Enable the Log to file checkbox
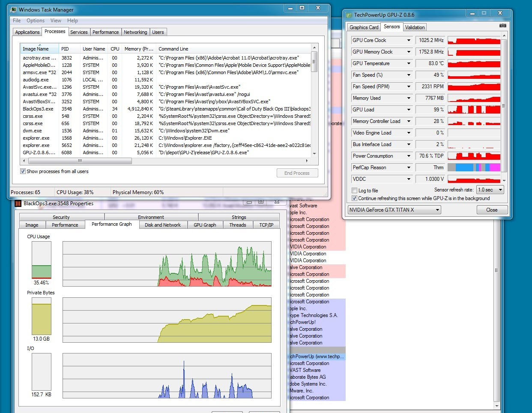 (354, 191)
